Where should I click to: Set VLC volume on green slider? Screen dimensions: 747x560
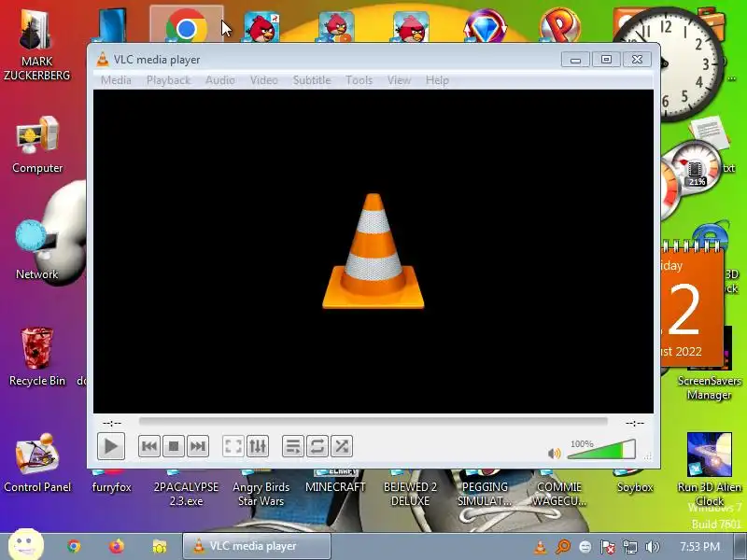[x=601, y=450]
